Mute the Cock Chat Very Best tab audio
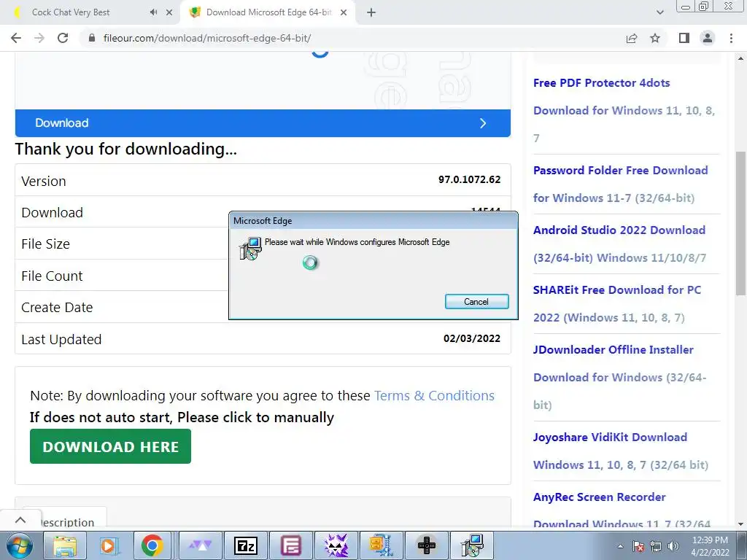This screenshot has height=560, width=747. point(153,12)
